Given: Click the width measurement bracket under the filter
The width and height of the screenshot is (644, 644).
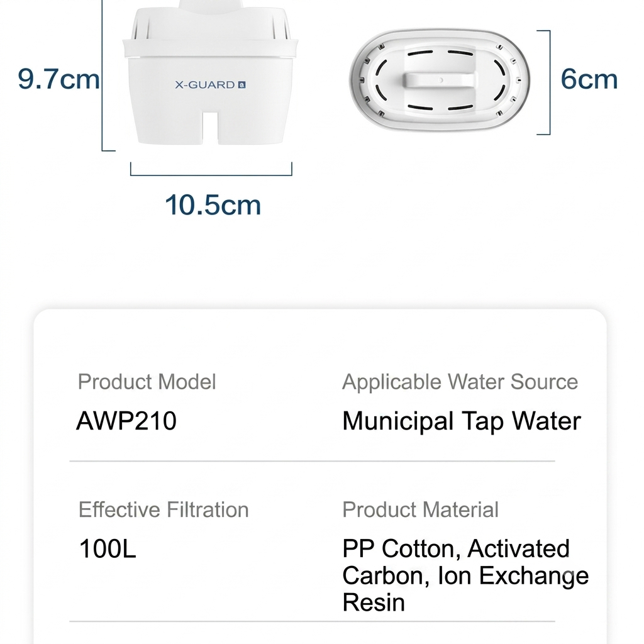Looking at the screenshot, I should pos(211,169).
